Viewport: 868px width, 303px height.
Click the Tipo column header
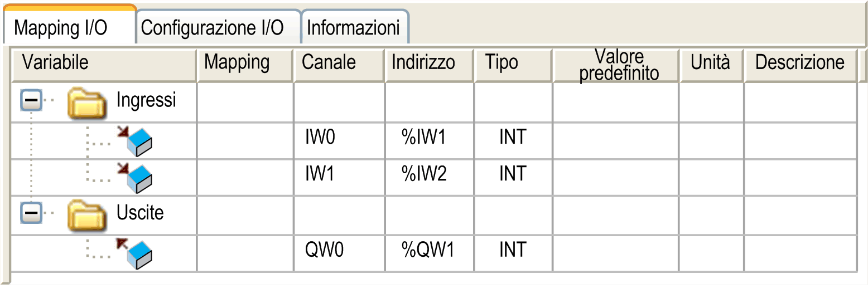[x=501, y=62]
